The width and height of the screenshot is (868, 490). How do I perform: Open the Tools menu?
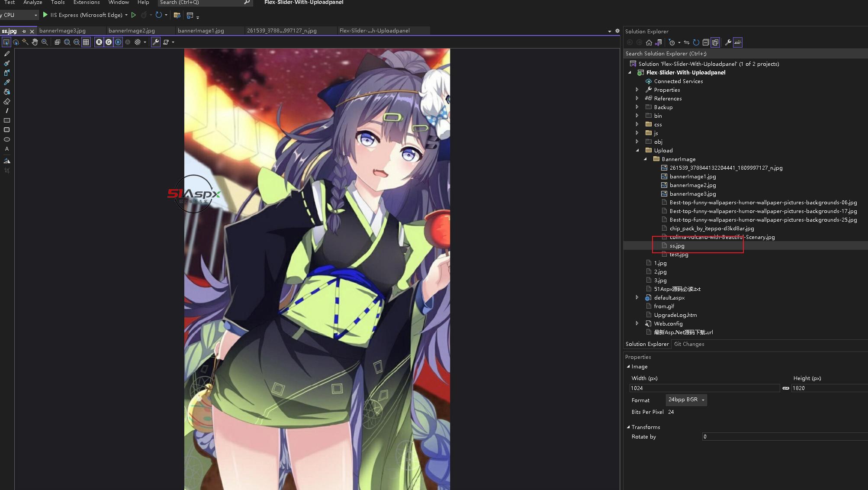pos(58,3)
